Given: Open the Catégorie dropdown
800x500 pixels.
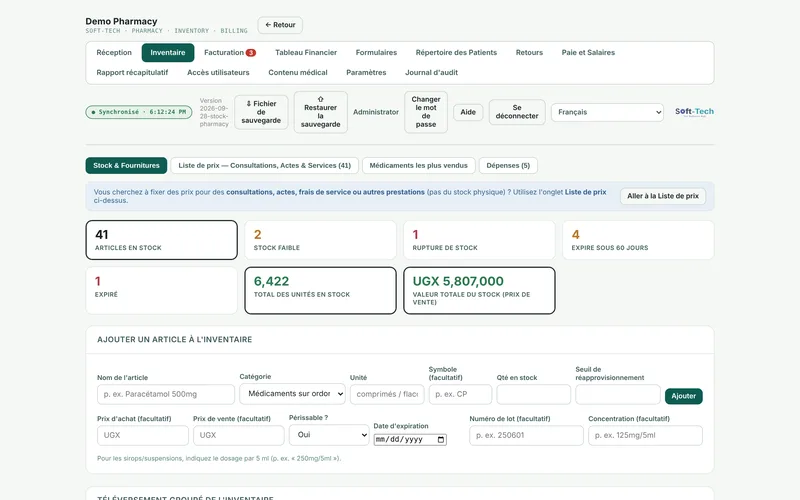Looking at the screenshot, I should [292, 394].
